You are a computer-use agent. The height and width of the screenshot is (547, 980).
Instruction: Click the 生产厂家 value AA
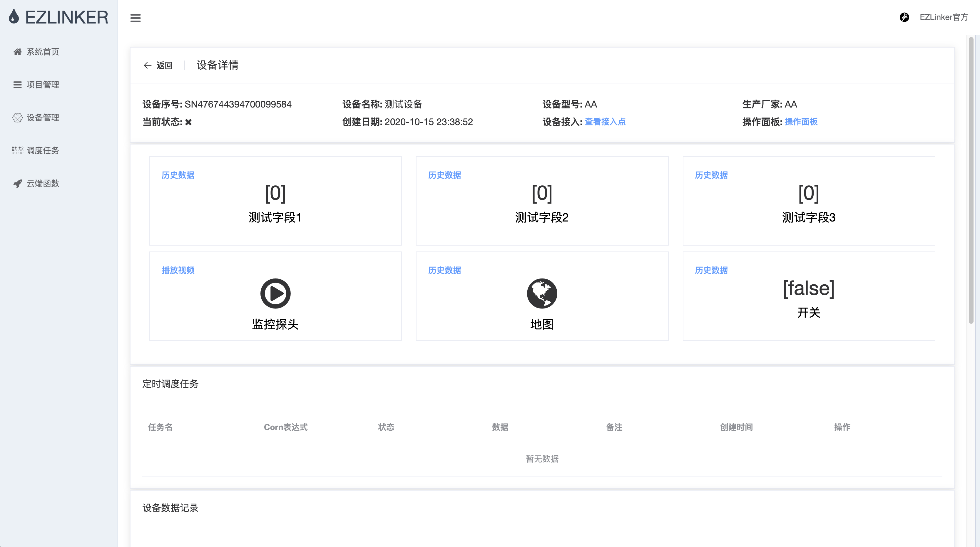point(790,104)
